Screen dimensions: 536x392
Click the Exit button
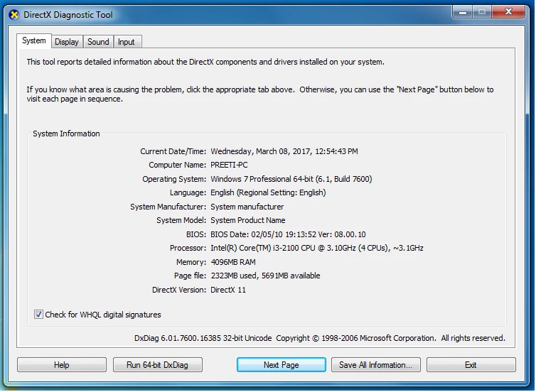471,365
